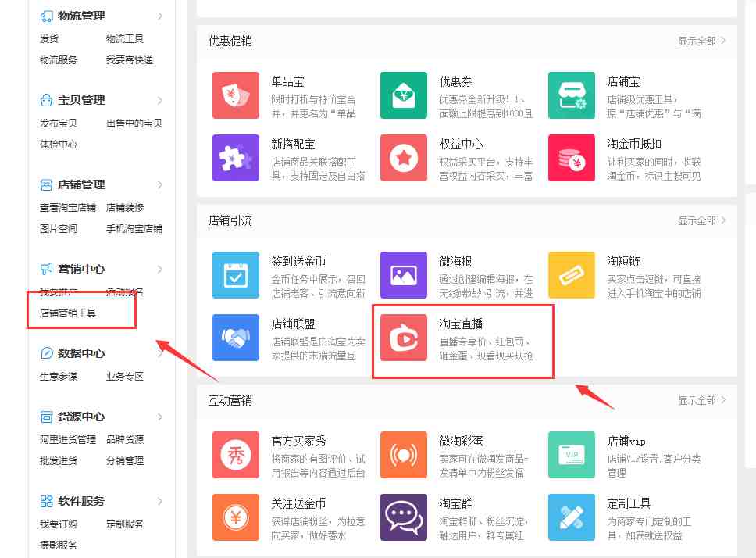Click the 体检中心 link

(x=59, y=145)
